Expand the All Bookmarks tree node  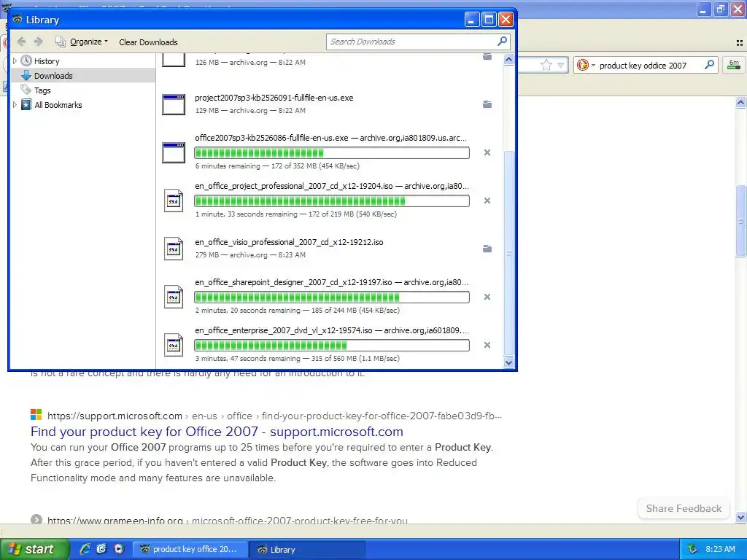[x=15, y=105]
